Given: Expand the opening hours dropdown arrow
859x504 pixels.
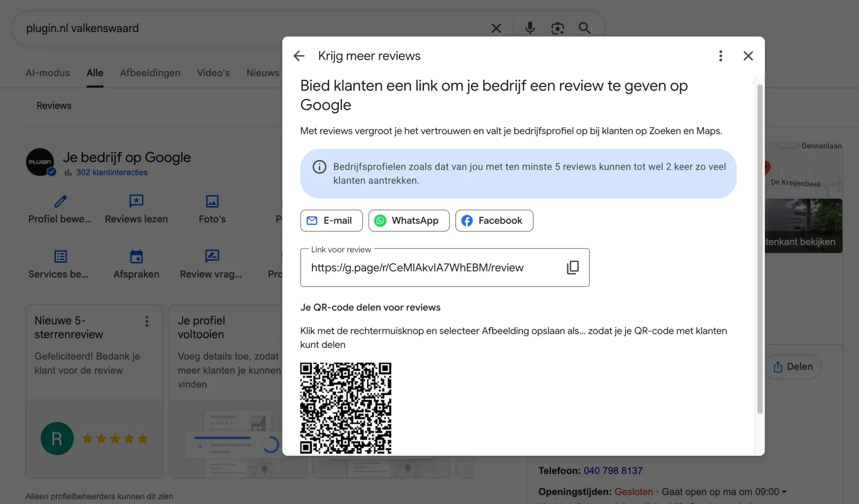Looking at the screenshot, I should coord(784,492).
